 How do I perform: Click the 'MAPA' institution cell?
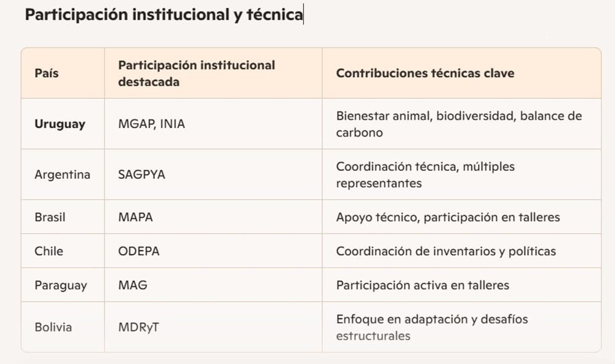click(213, 217)
